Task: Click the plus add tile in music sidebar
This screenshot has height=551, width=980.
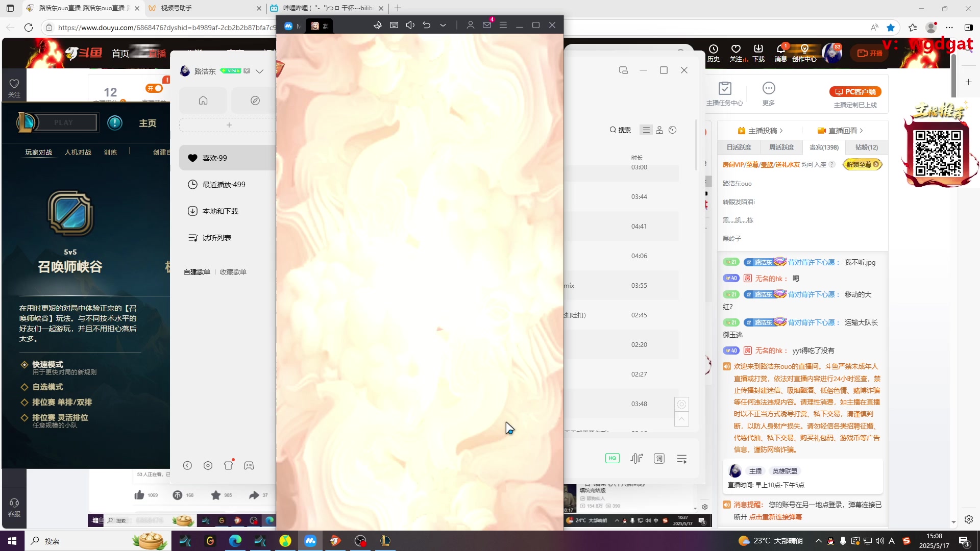Action: (229, 125)
